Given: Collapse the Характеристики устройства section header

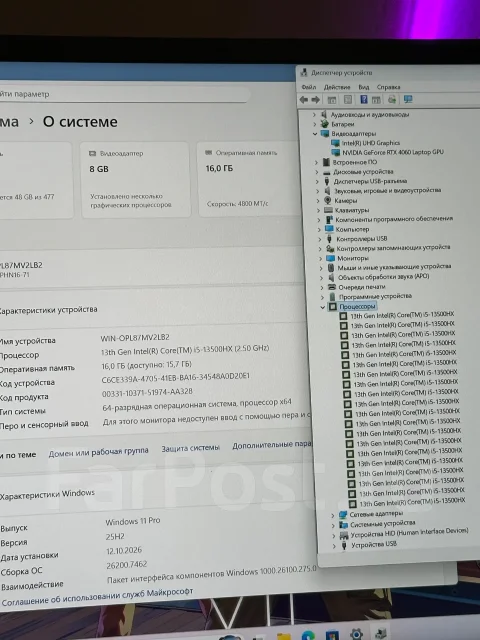Looking at the screenshot, I should coord(151,309).
